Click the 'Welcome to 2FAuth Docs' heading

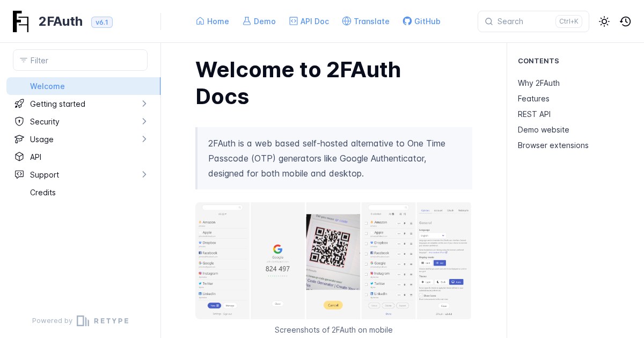(298, 83)
